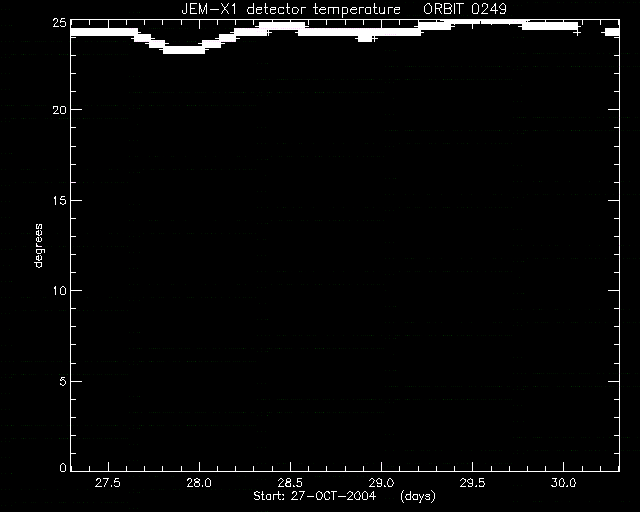Click the y-axis tick label 5
Image resolution: width=640 pixels, height=512 pixels.
tap(62, 381)
